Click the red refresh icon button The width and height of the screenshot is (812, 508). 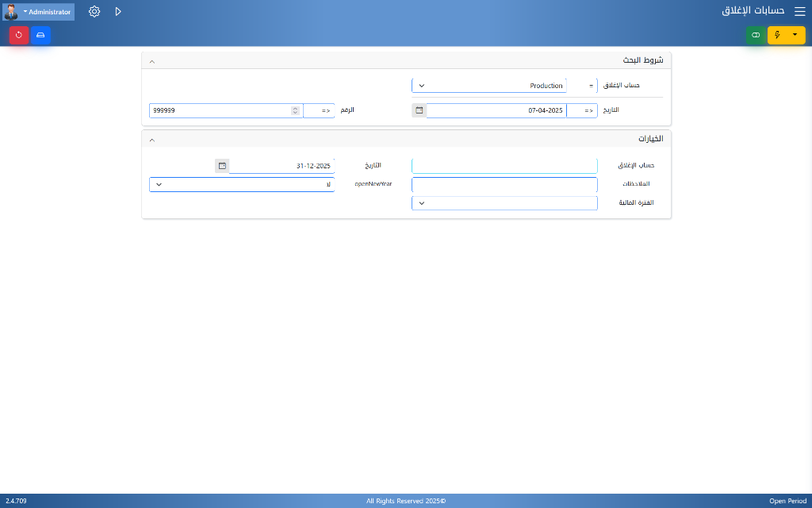click(x=19, y=35)
